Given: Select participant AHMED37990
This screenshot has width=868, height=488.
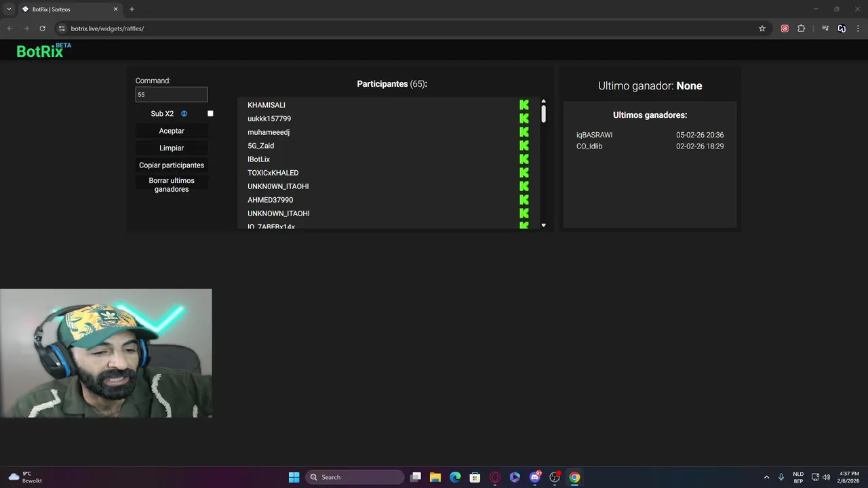Looking at the screenshot, I should (271, 200).
